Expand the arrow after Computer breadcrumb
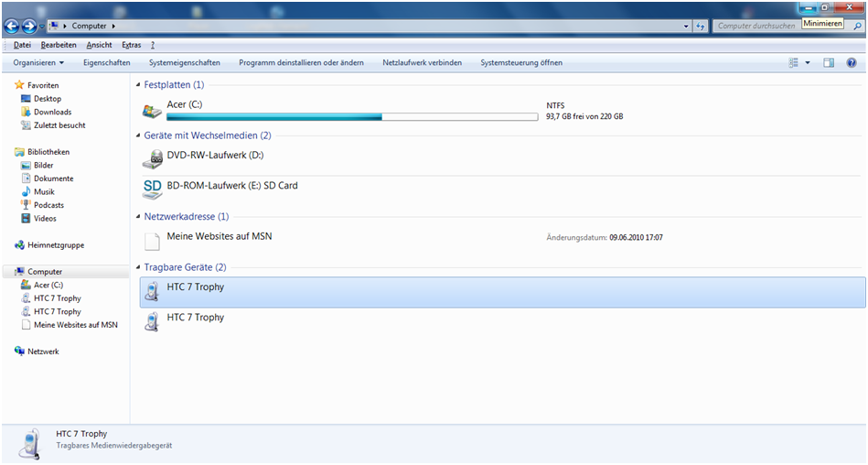 (x=113, y=26)
